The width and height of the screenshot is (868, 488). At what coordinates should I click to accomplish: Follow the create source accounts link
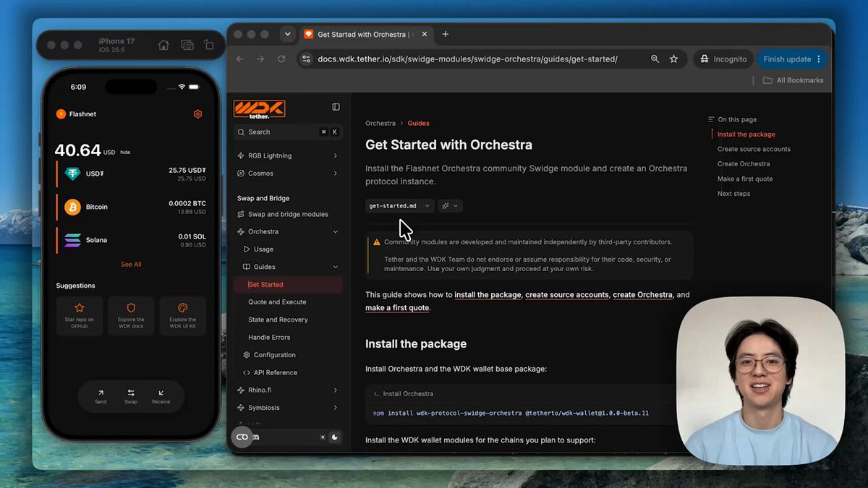pyautogui.click(x=567, y=295)
